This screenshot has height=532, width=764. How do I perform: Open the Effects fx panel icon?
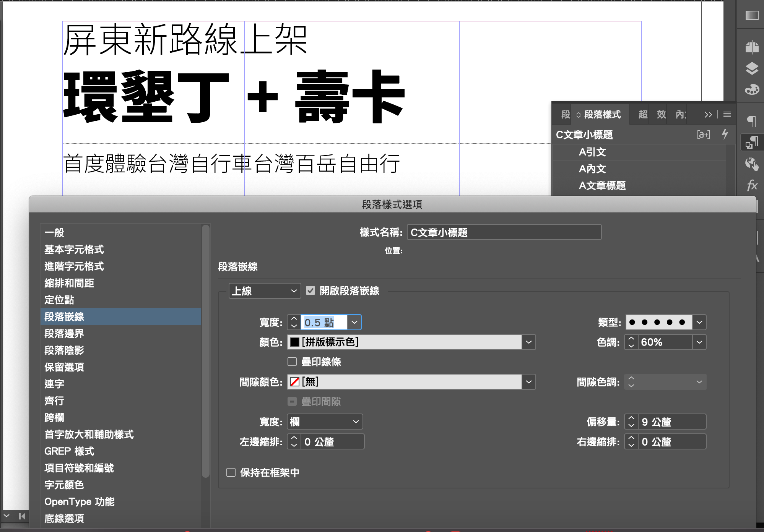[x=752, y=186]
